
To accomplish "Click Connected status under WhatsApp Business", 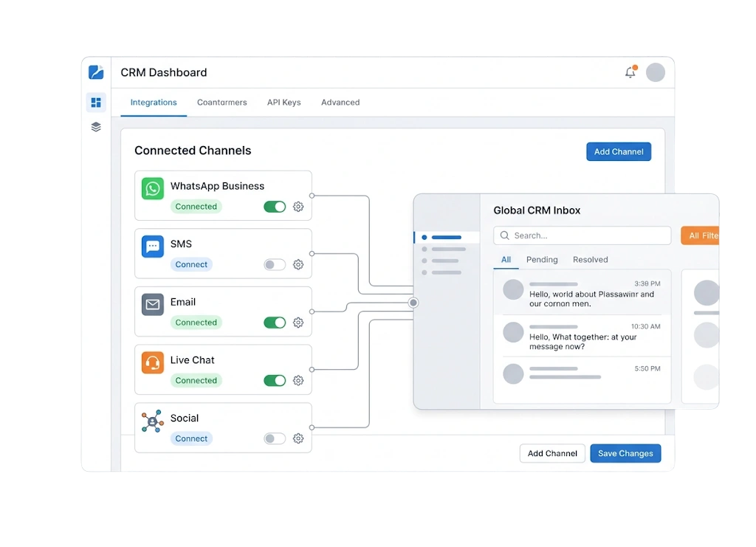I will [x=196, y=207].
